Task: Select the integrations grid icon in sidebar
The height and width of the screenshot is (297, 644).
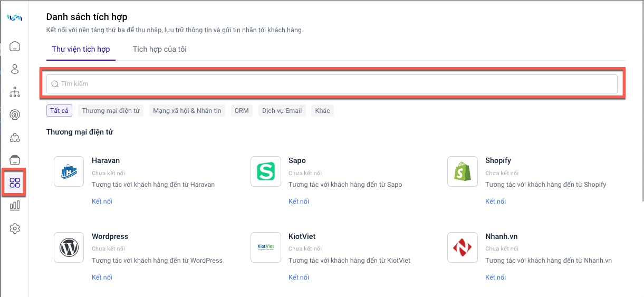Action: click(15, 183)
